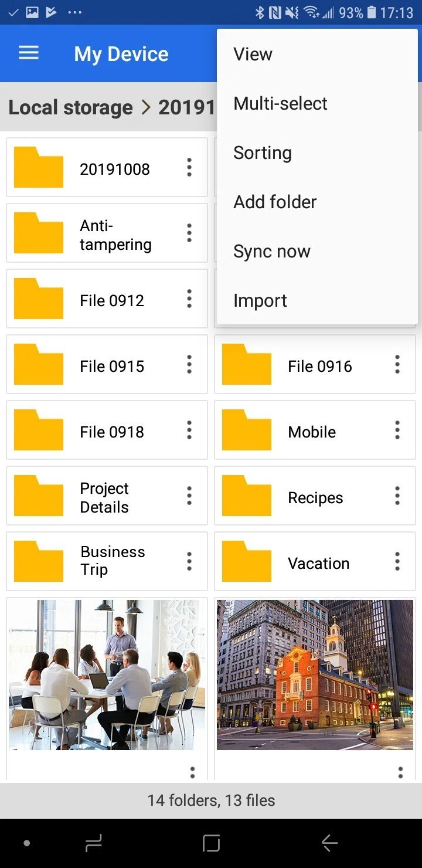Tap the Anti-tampering folder name
This screenshot has height=868, width=422.
(x=115, y=235)
